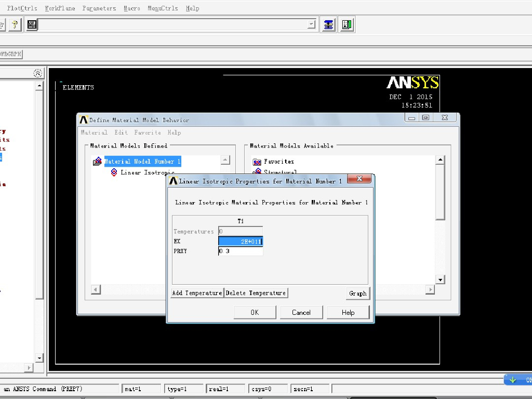Click the ELEMENTS label in graphics window
The width and height of the screenshot is (532, 399).
click(78, 87)
